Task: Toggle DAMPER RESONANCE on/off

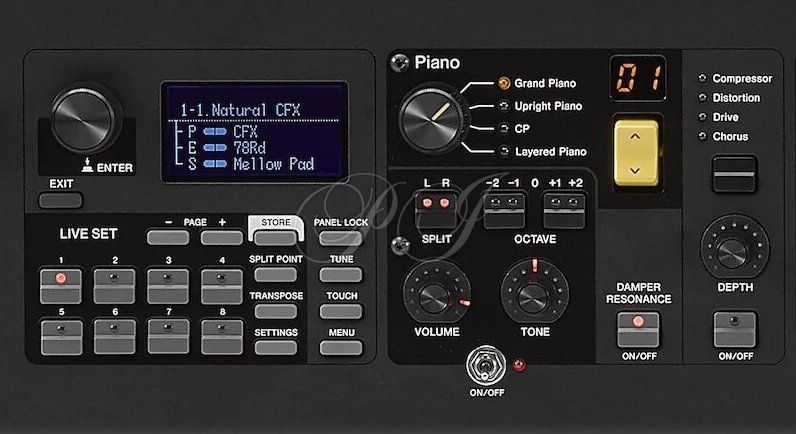Action: 638,330
